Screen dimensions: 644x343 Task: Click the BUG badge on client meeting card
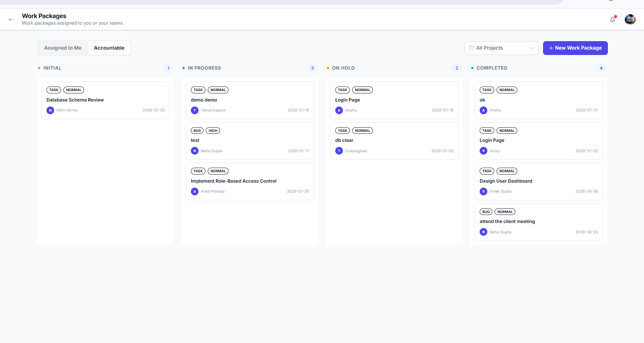pos(486,212)
